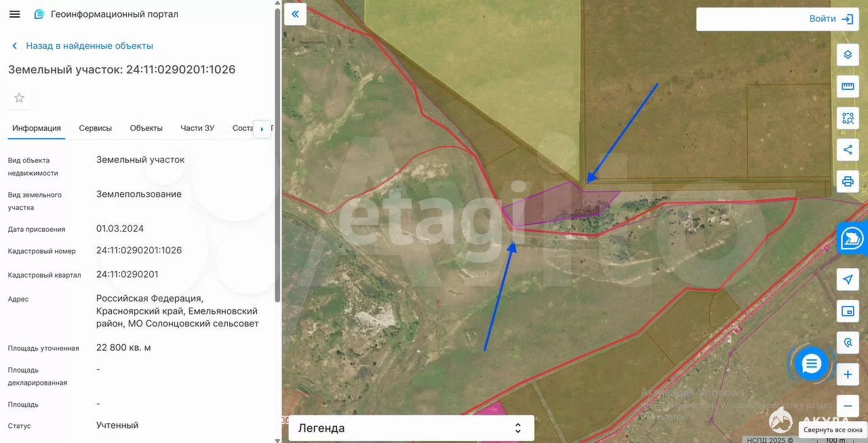
Task: Switch to the Сервисы tab
Action: pyautogui.click(x=95, y=128)
